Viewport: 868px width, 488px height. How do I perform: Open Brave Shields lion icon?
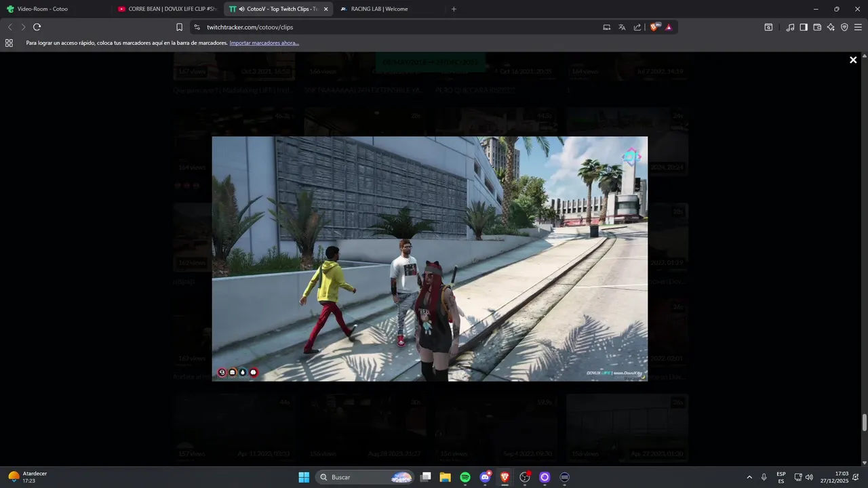coord(654,27)
